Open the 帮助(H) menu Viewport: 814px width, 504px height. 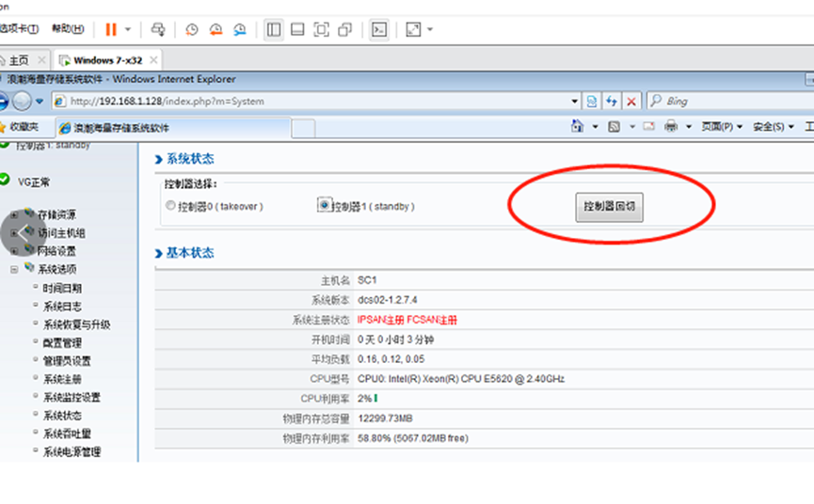[67, 29]
